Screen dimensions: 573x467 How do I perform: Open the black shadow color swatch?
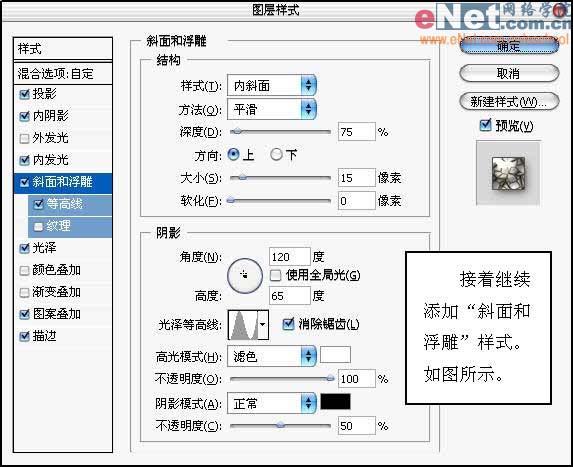click(335, 402)
